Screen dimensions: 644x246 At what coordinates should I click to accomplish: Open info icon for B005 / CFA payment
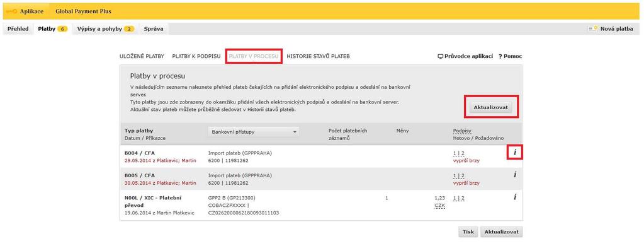514,175
